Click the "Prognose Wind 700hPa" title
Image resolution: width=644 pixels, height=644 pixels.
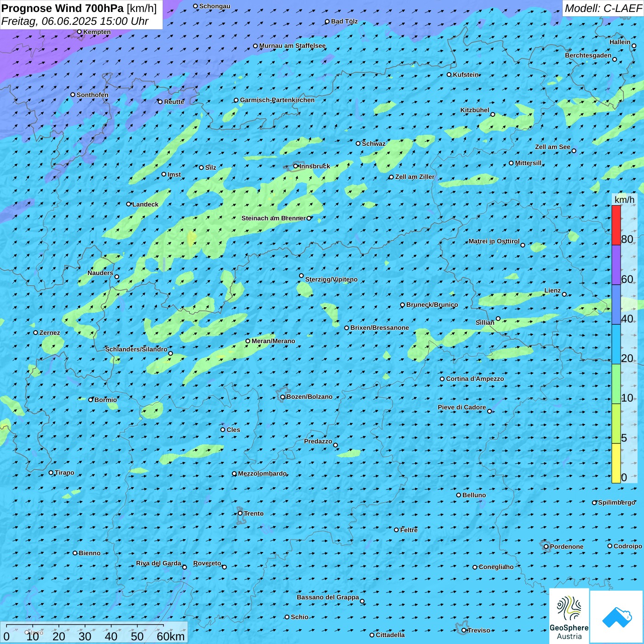click(63, 8)
